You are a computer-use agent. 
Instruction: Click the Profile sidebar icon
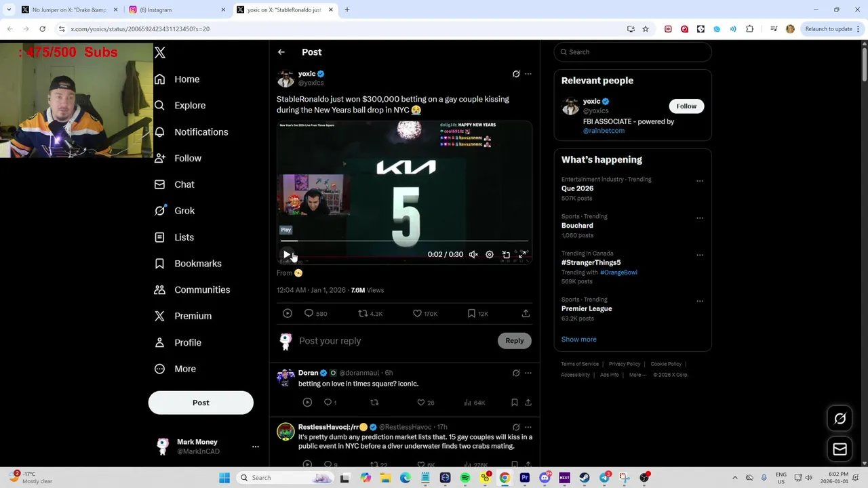click(x=159, y=342)
